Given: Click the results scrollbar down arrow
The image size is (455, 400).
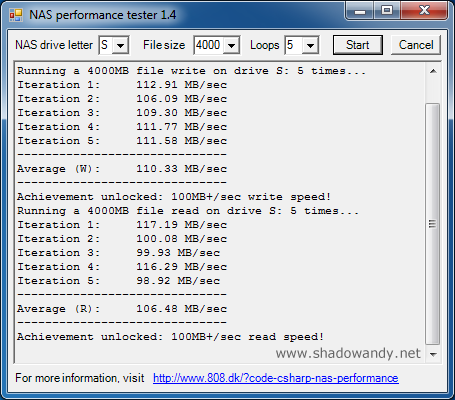Looking at the screenshot, I should [433, 354].
